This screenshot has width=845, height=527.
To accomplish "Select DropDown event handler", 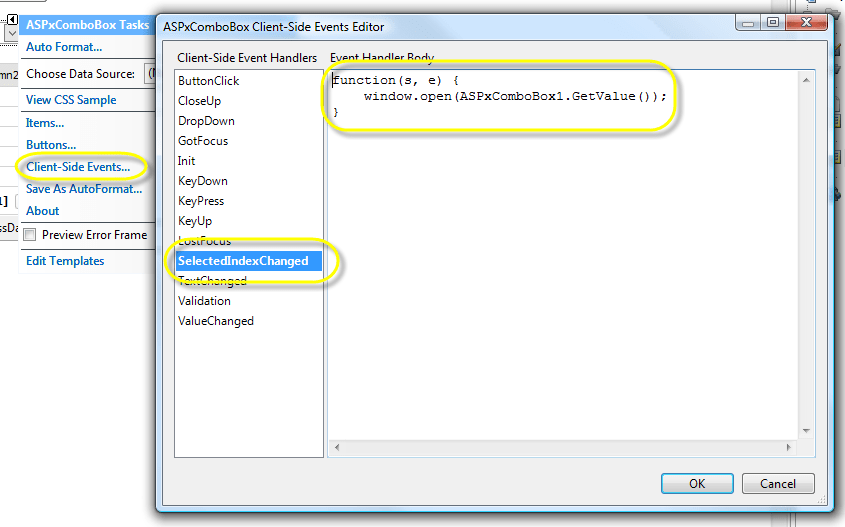I will click(206, 121).
